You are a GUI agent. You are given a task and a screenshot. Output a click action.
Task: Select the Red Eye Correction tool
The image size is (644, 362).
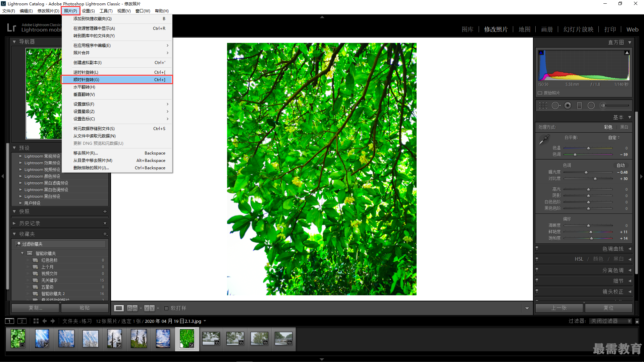click(568, 106)
